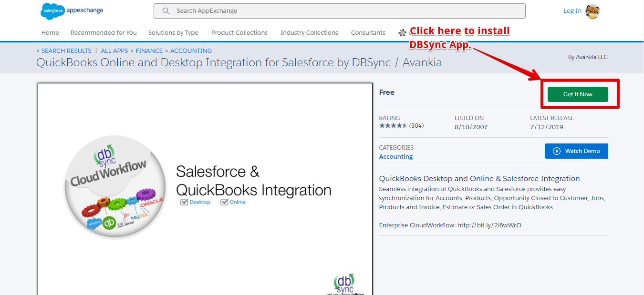Click the search magnifier icon
Image resolution: width=644 pixels, height=295 pixels.
166,11
